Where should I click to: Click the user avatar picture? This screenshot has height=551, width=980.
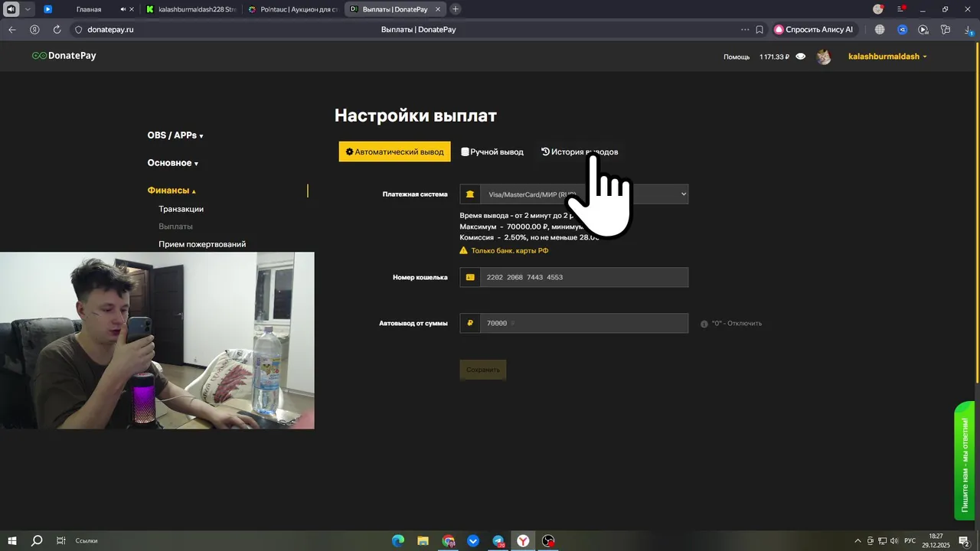[x=824, y=57]
